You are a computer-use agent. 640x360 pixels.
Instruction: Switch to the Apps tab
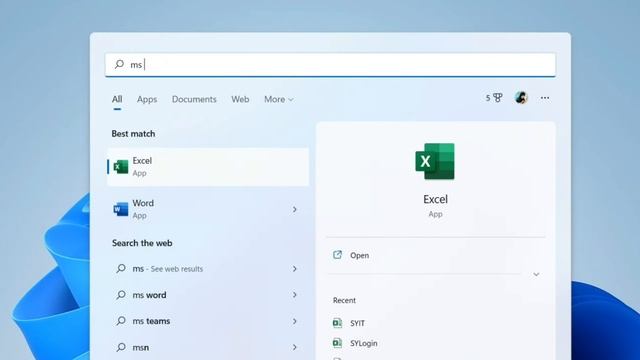(147, 99)
